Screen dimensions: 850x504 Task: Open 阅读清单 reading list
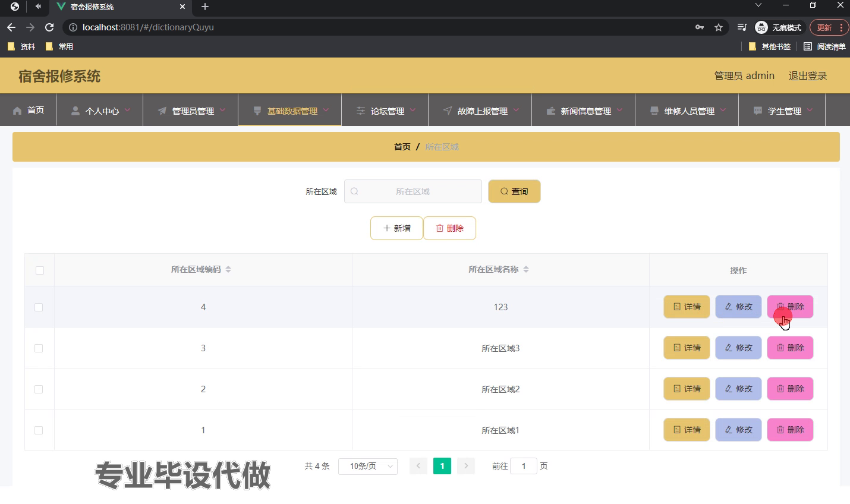pyautogui.click(x=824, y=46)
